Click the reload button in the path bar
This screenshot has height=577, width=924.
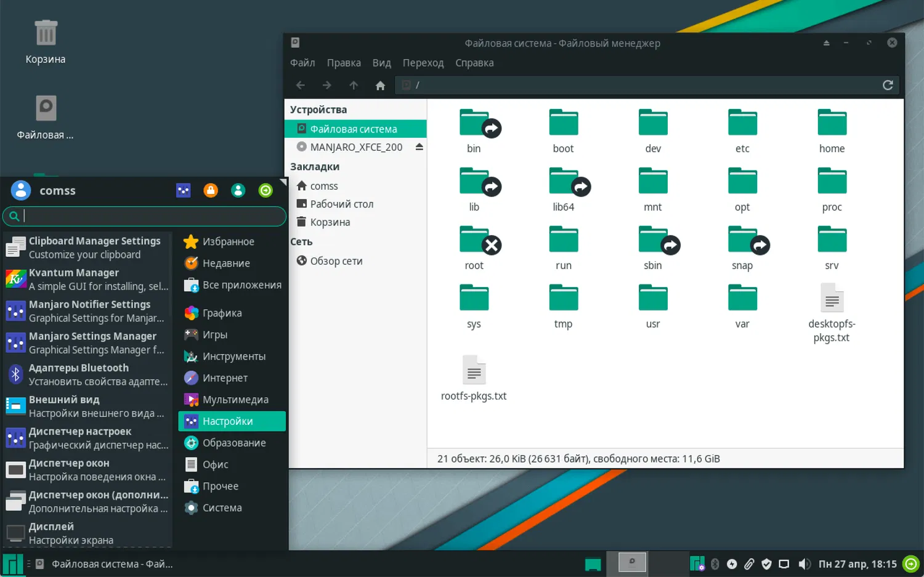pos(887,85)
